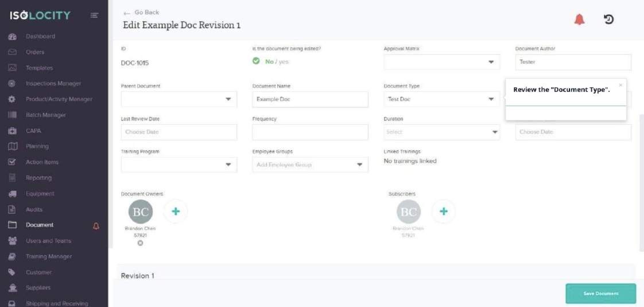Open Training Manager menu item

[x=49, y=256]
